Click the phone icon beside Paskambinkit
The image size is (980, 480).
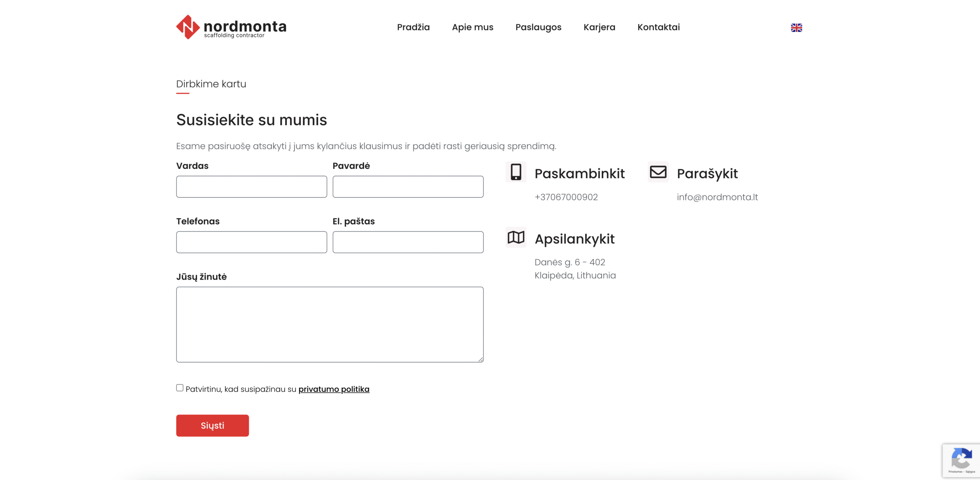(x=516, y=172)
